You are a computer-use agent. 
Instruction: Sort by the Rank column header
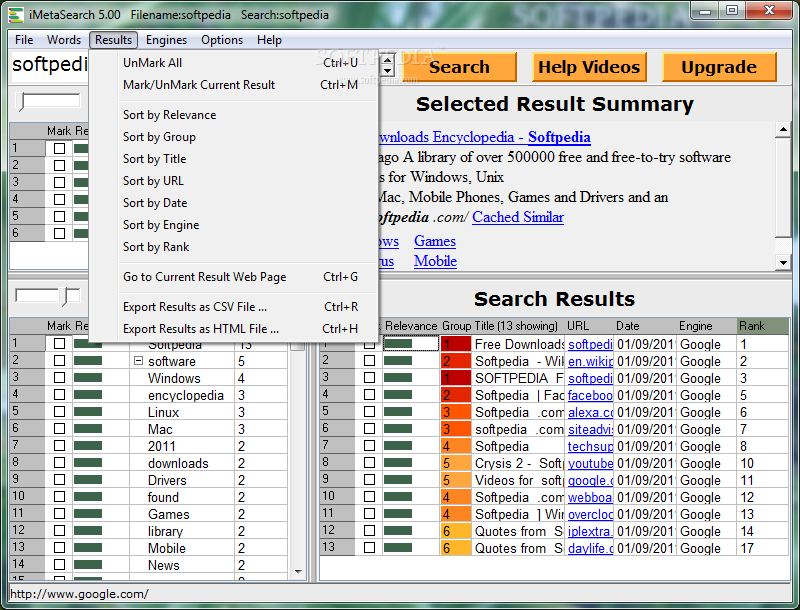(x=762, y=326)
